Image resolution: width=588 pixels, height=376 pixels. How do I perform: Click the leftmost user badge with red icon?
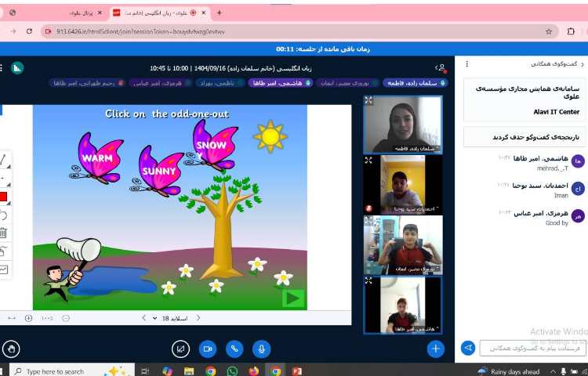click(88, 83)
